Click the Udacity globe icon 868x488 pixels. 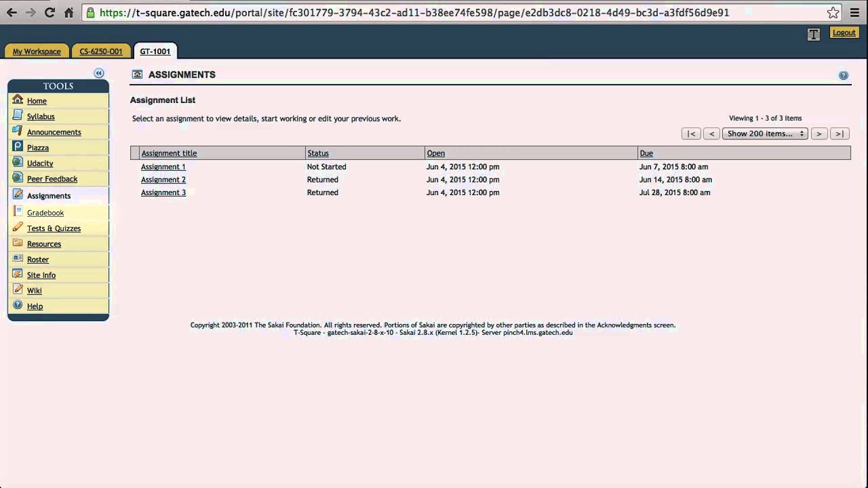pos(18,162)
